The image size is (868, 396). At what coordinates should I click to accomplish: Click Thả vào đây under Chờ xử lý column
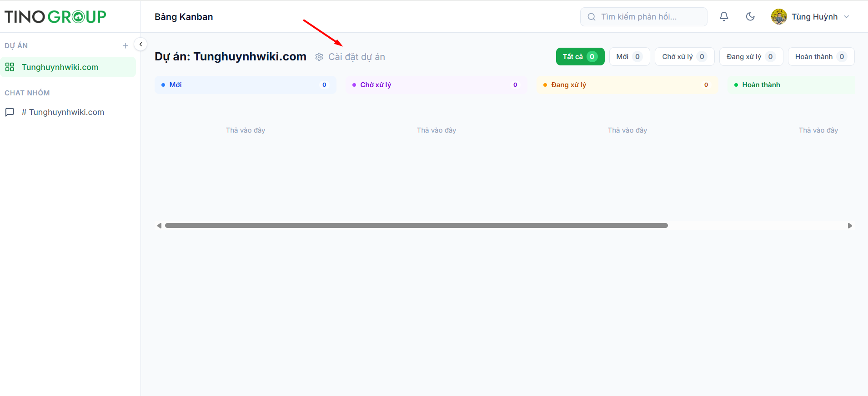(437, 130)
